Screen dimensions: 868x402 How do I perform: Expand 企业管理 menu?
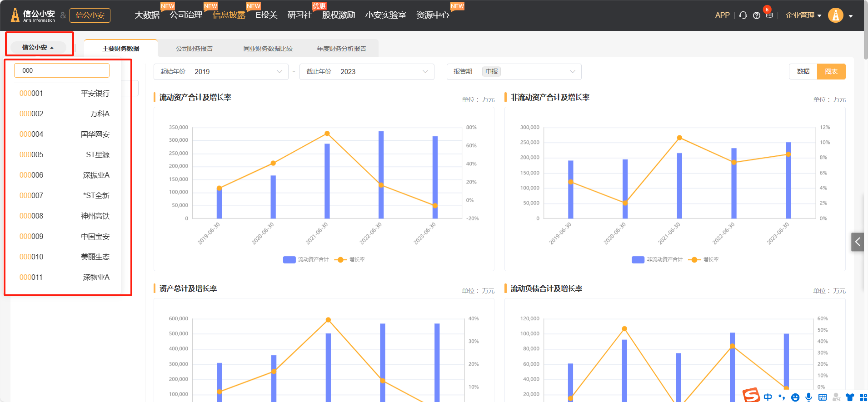[x=803, y=15]
